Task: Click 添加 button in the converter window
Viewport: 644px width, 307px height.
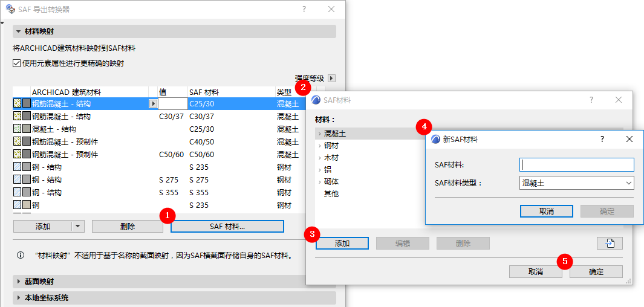Action: coord(43,227)
